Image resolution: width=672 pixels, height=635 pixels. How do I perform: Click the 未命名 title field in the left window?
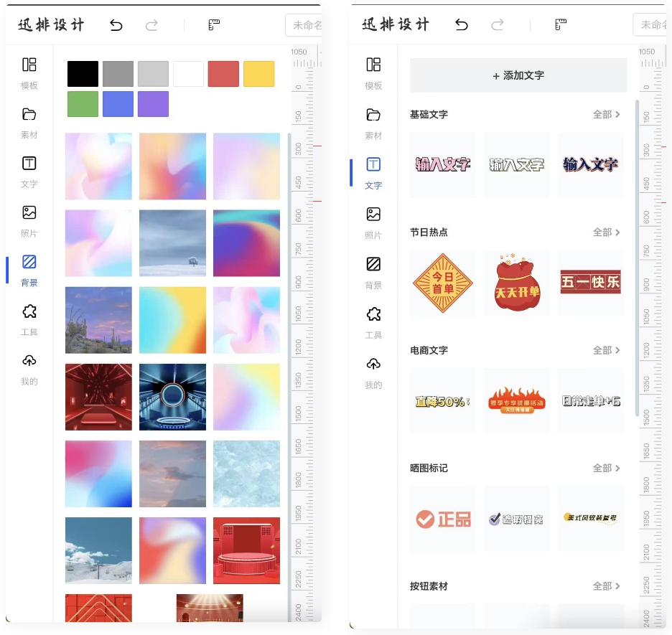tap(305, 25)
